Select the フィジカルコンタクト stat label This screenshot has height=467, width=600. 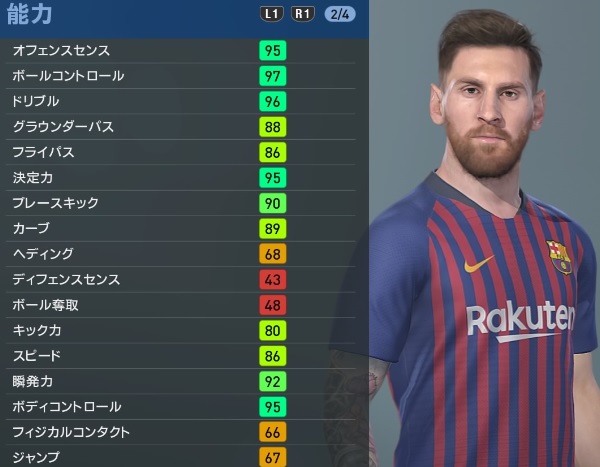click(71, 432)
